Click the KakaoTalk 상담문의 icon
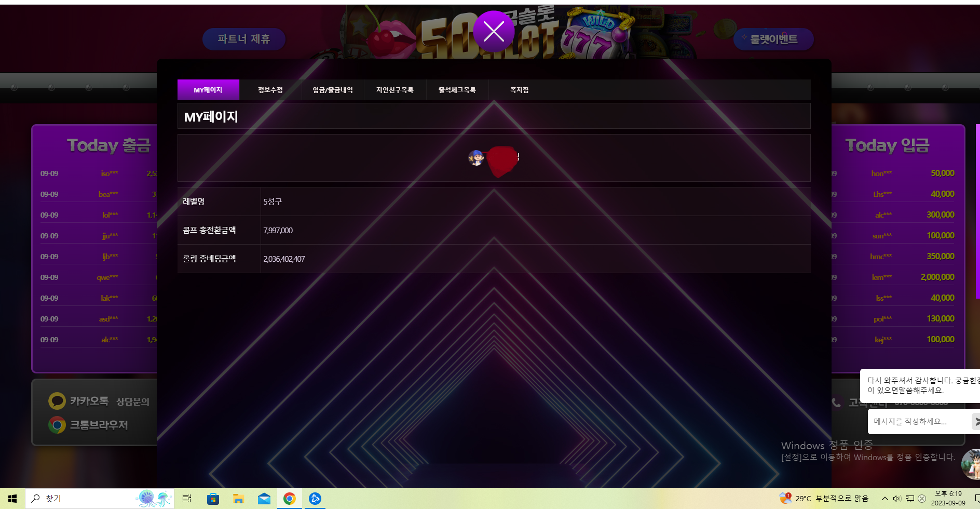The width and height of the screenshot is (980, 509). (57, 401)
